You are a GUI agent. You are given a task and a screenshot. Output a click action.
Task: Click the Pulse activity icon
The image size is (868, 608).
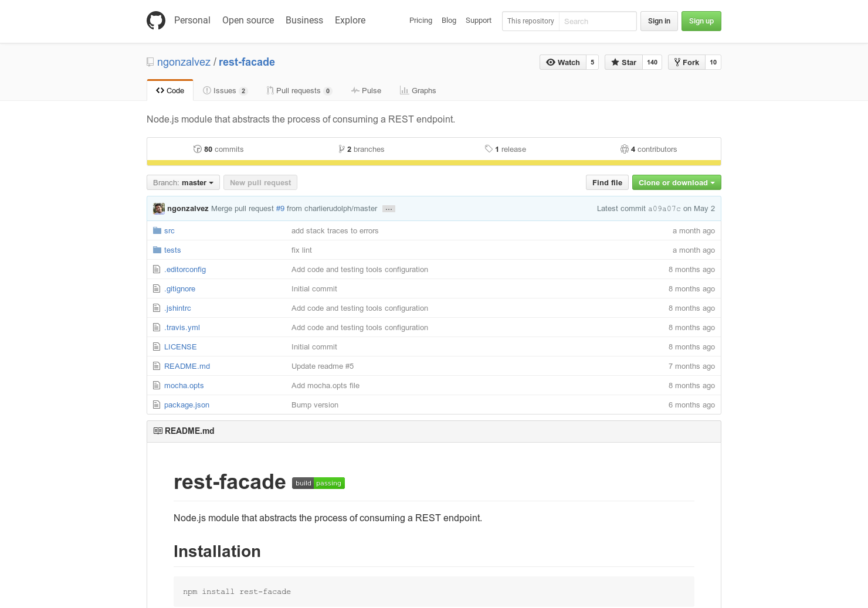(355, 90)
